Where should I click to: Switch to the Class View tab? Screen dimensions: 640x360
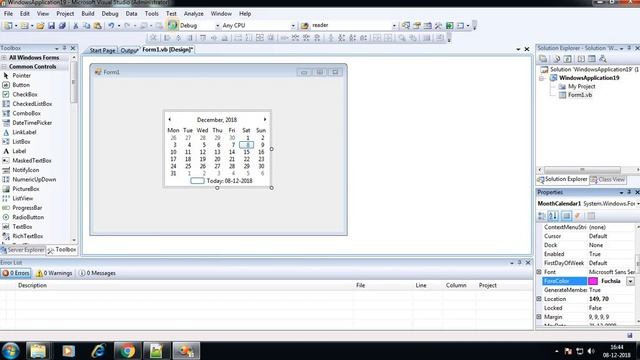608,180
